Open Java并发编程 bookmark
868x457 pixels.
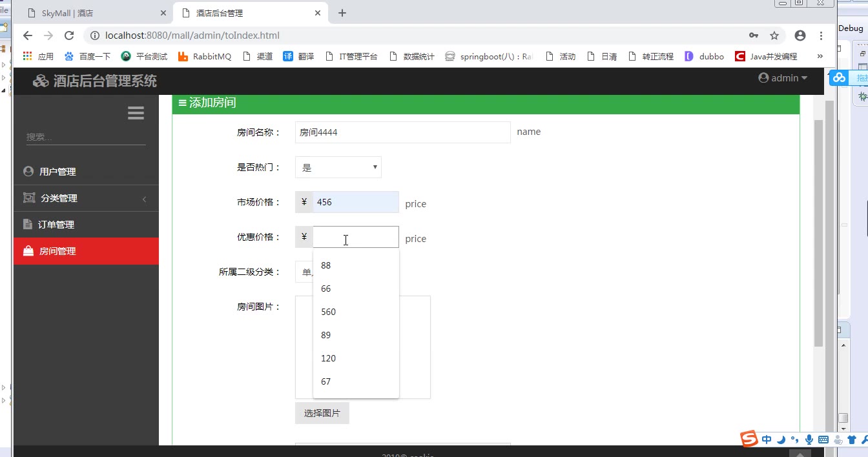767,56
